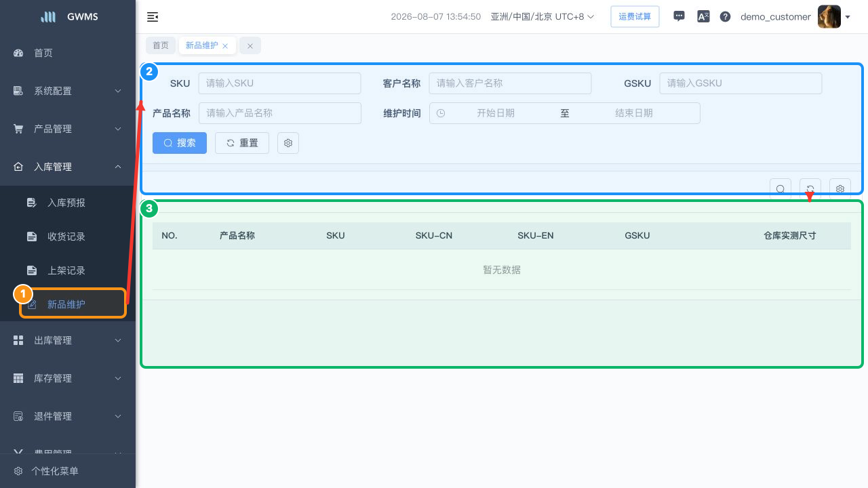
Task: Open 入库预报 submenu item
Action: point(68,203)
